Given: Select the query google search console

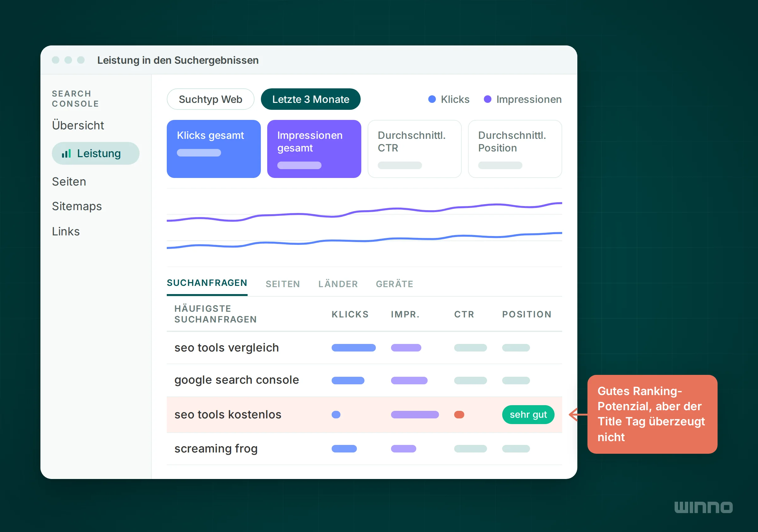Looking at the screenshot, I should [237, 380].
